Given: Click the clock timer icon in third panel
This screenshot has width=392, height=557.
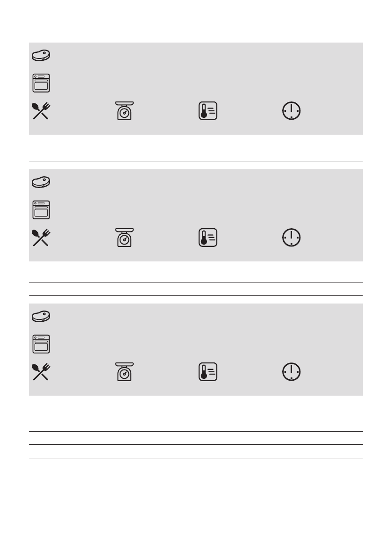Looking at the screenshot, I should [x=291, y=372].
